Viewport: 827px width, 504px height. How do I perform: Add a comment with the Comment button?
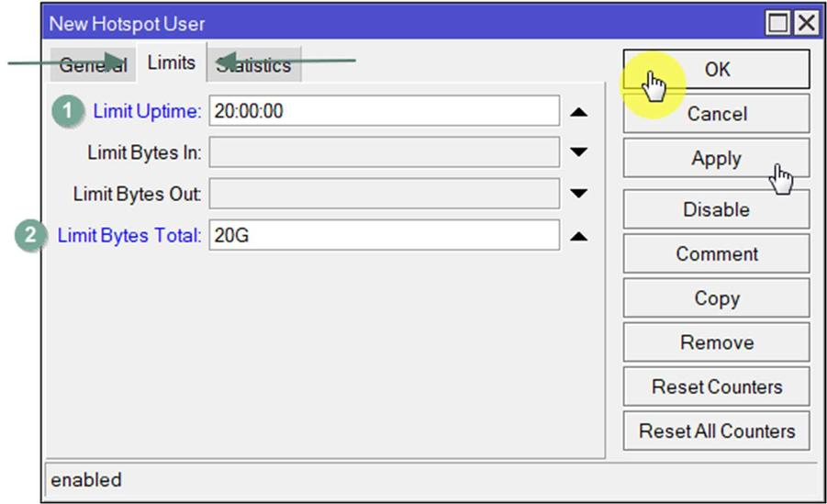(x=716, y=253)
